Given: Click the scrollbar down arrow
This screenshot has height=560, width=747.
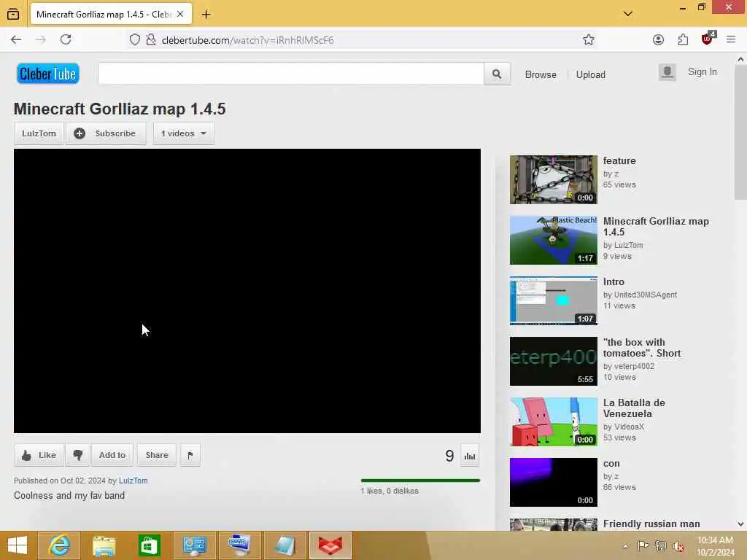Looking at the screenshot, I should click(x=741, y=524).
